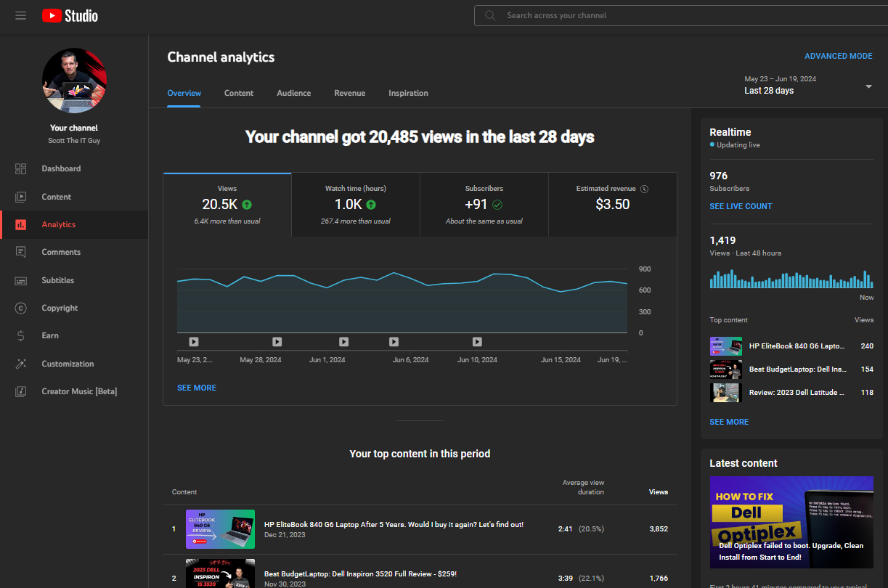888x588 pixels.
Task: Click the Analytics sidebar icon
Action: (21, 224)
